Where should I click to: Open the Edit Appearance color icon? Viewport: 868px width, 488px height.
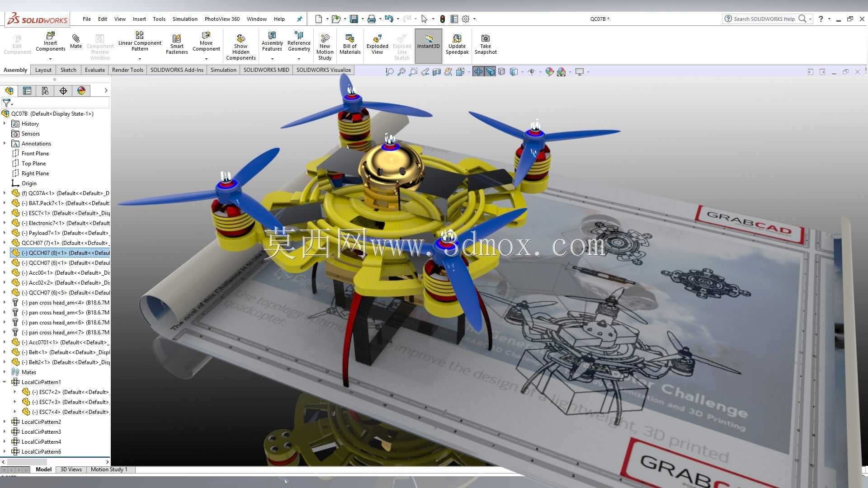click(x=549, y=72)
